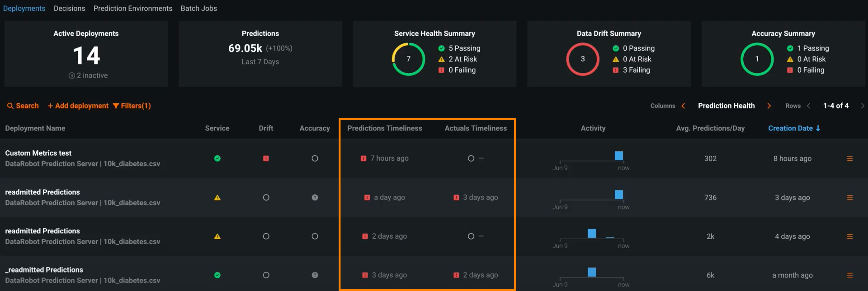
Task: Switch columns view to the next set
Action: coord(769,106)
